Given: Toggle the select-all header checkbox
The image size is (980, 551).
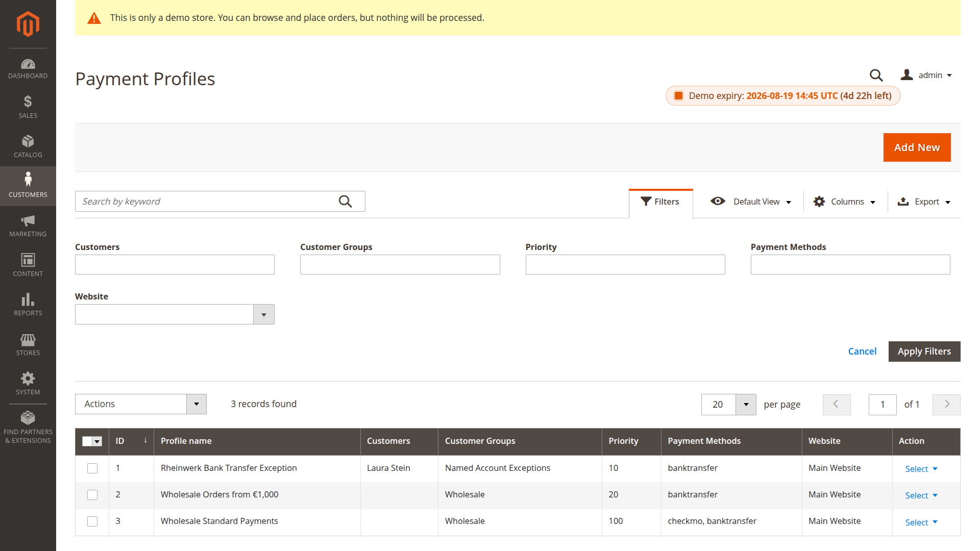Looking at the screenshot, I should pos(87,441).
